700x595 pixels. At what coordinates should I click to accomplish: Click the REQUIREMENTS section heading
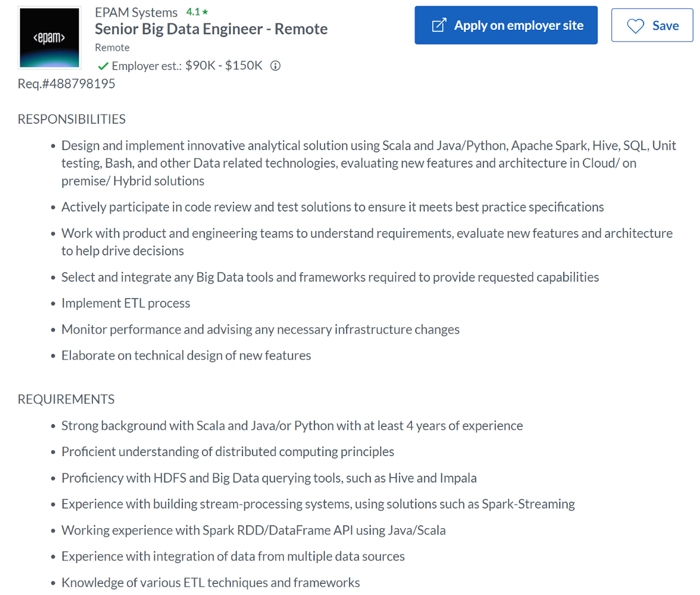click(66, 399)
